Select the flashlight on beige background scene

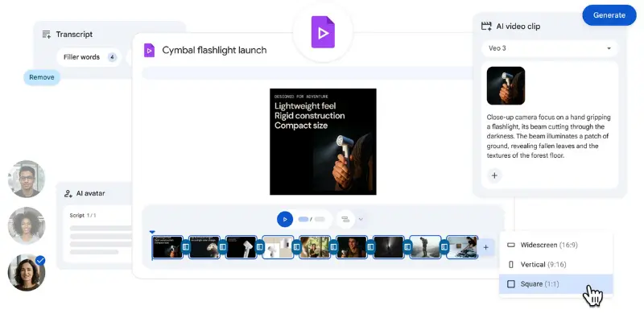tap(278, 247)
